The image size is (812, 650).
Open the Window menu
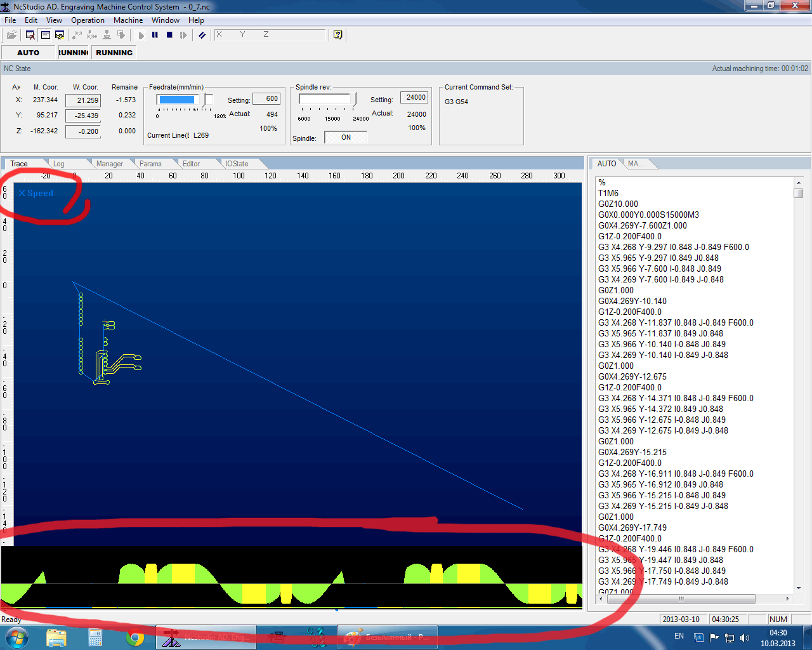[166, 20]
